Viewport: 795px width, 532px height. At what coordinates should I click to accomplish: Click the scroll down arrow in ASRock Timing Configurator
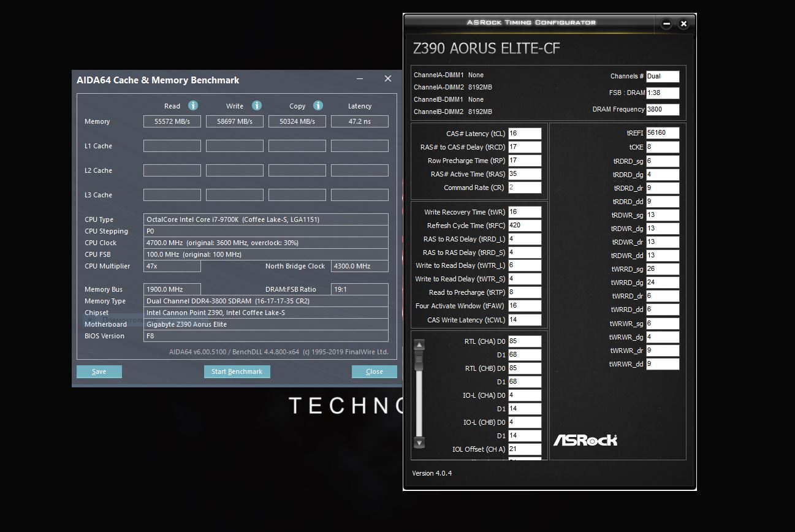(x=419, y=443)
